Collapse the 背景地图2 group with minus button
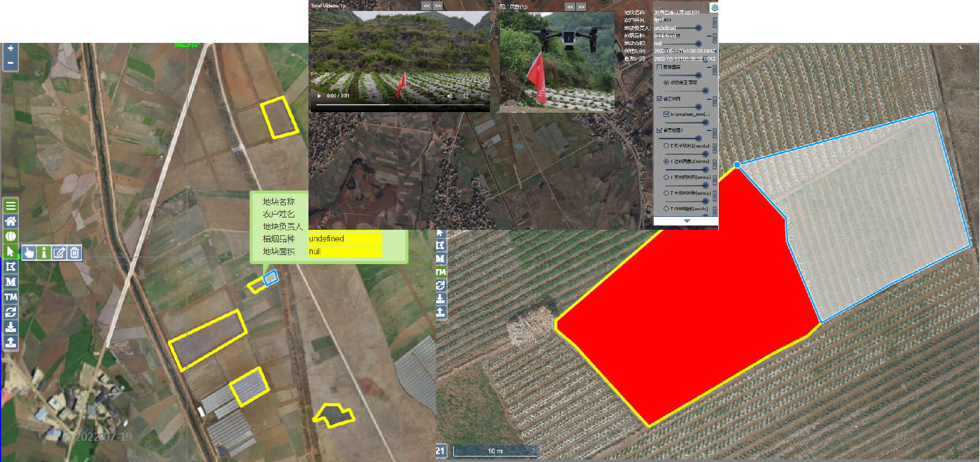This screenshot has height=462, width=980. pos(709,130)
